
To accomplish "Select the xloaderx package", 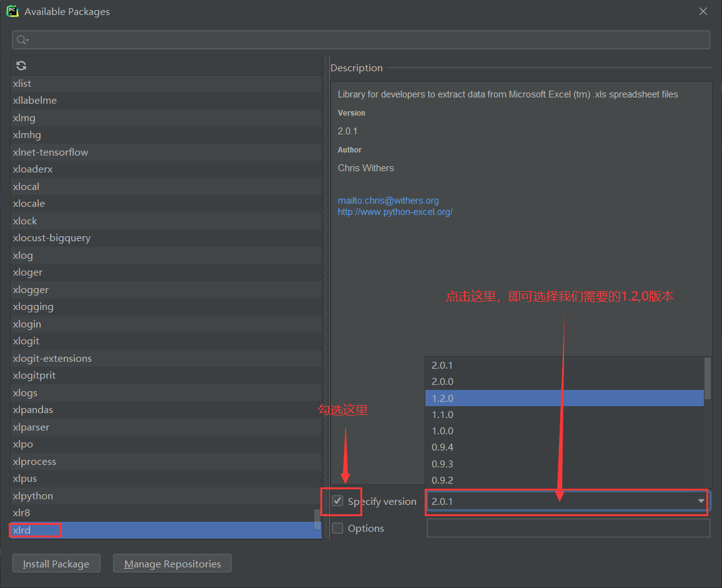I will [166, 169].
